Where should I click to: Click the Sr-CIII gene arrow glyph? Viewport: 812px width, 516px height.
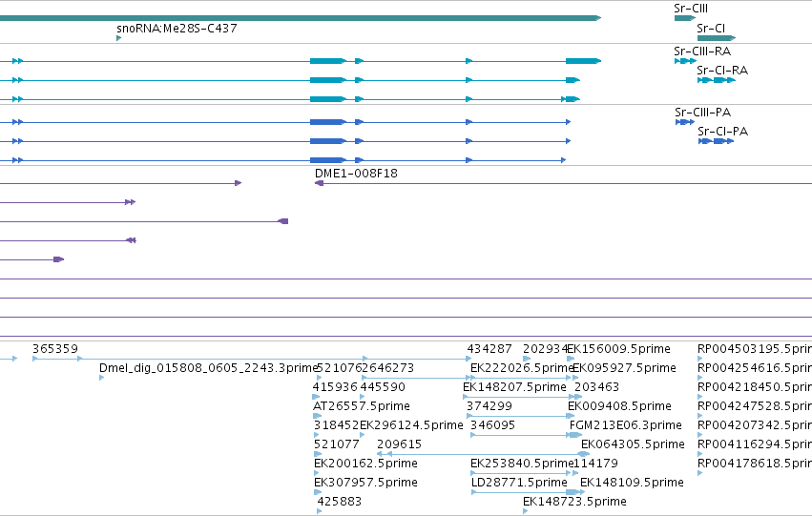click(685, 18)
